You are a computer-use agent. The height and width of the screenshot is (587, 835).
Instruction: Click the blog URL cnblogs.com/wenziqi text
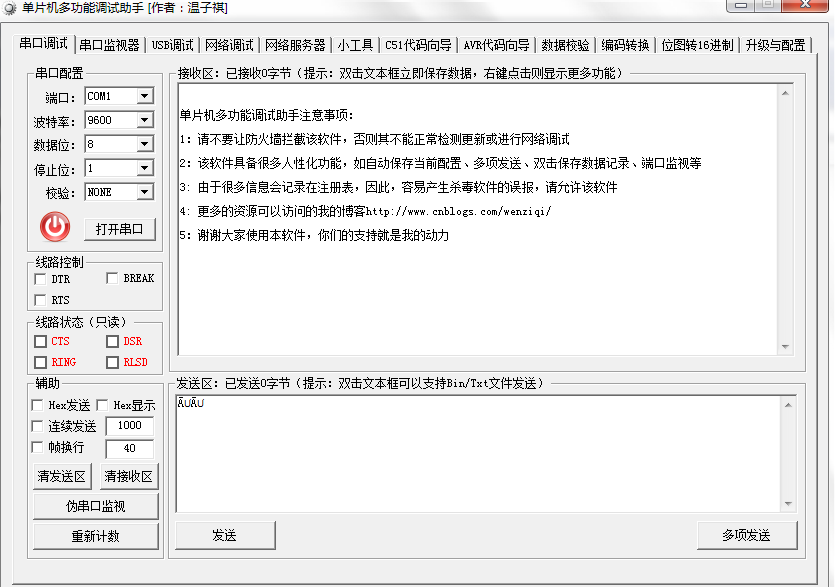[459, 211]
